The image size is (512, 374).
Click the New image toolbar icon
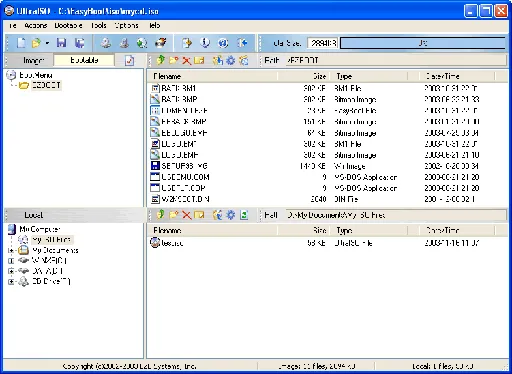click(x=21, y=43)
